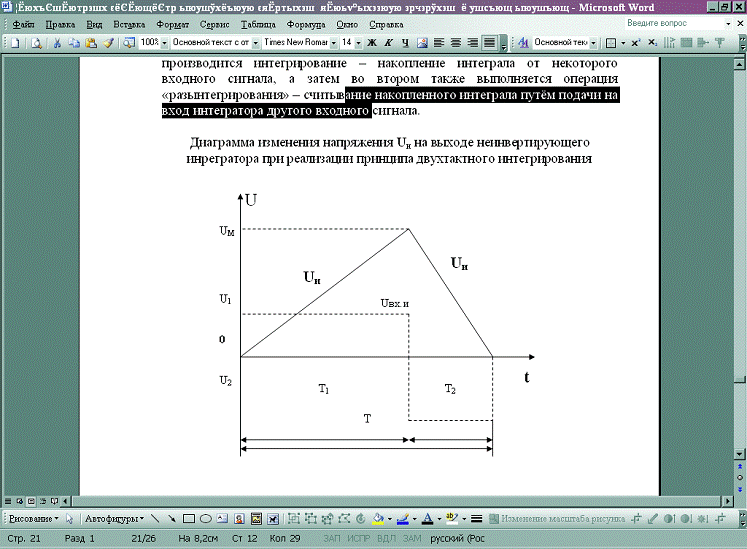Toggle underline formatting (Ч)
This screenshot has width=747, height=549.
[x=404, y=43]
